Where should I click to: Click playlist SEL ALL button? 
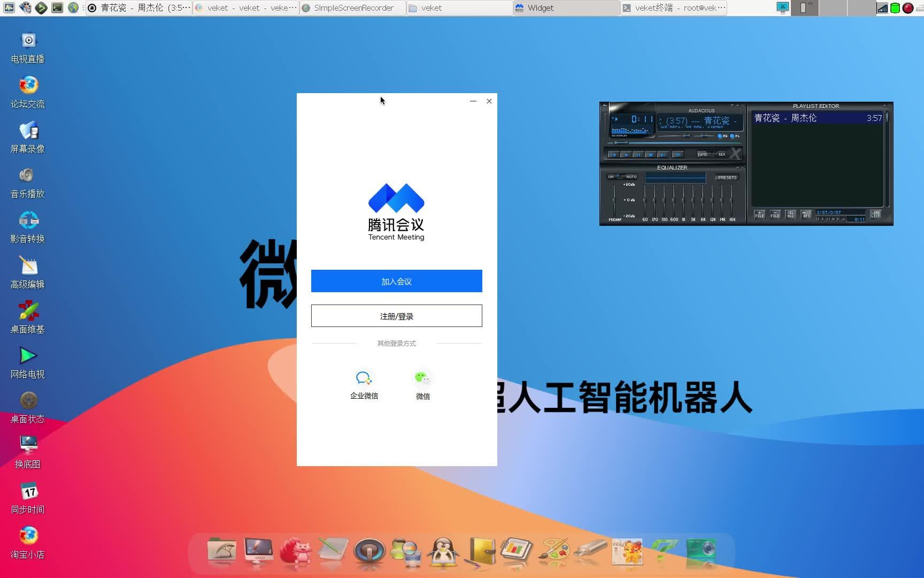coord(790,214)
